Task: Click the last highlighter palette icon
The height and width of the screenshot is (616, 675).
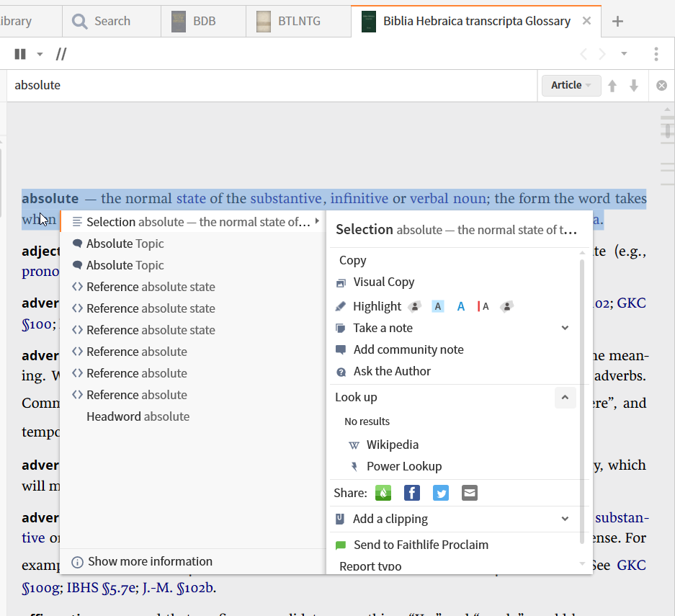Action: 506,306
